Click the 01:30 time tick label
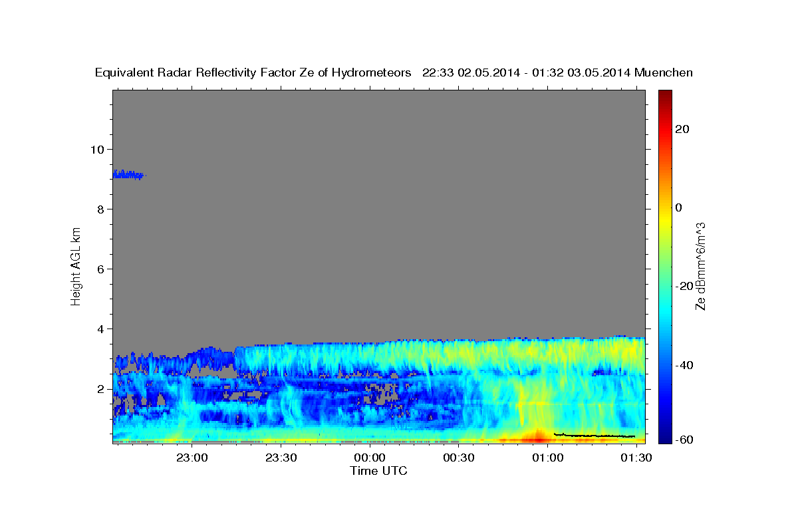Viewport: 798px width, 532px height. pyautogui.click(x=636, y=458)
